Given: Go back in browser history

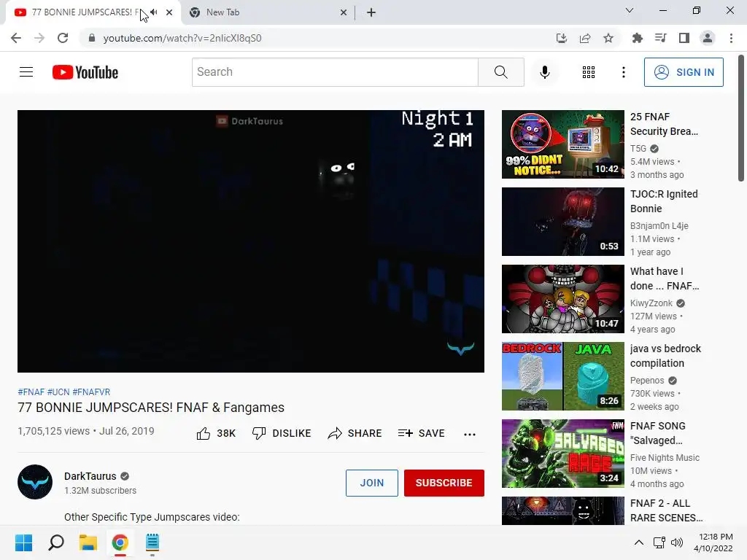Looking at the screenshot, I should (x=16, y=38).
